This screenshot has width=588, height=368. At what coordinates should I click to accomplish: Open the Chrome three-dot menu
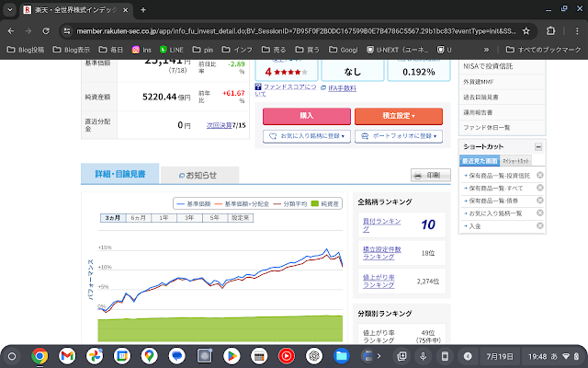[577, 31]
